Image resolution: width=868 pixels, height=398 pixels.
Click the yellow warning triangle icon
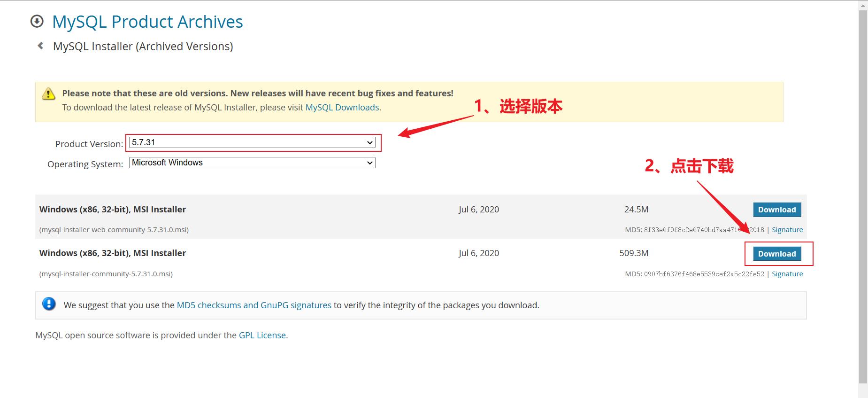pos(48,94)
